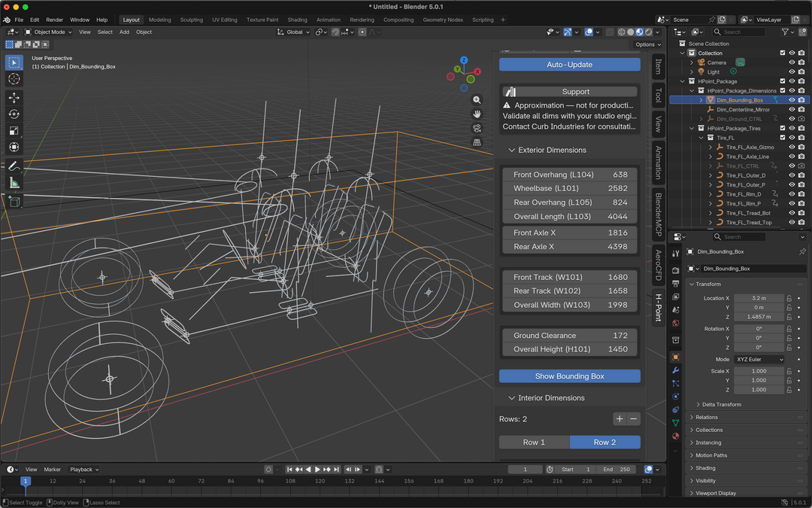Open the AeroCFD sidebar tab

658,264
